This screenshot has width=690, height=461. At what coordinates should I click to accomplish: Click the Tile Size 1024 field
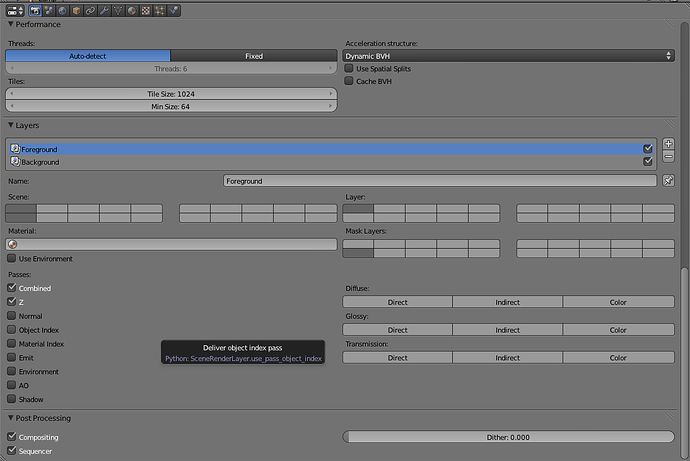click(171, 94)
